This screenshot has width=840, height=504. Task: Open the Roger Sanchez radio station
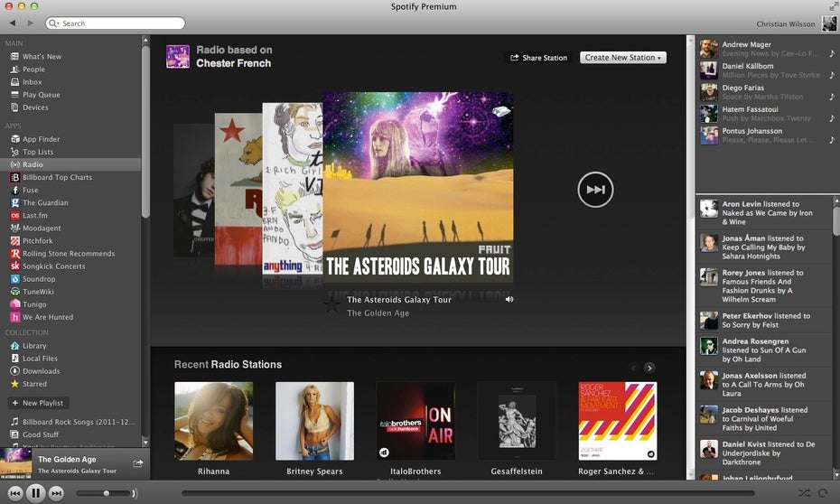click(x=618, y=421)
